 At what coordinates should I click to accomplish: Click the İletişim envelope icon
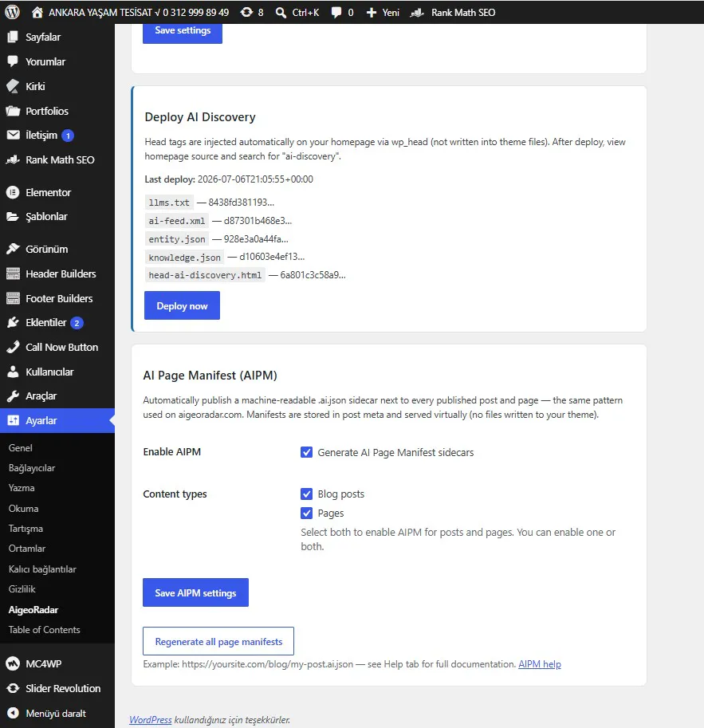tap(13, 135)
